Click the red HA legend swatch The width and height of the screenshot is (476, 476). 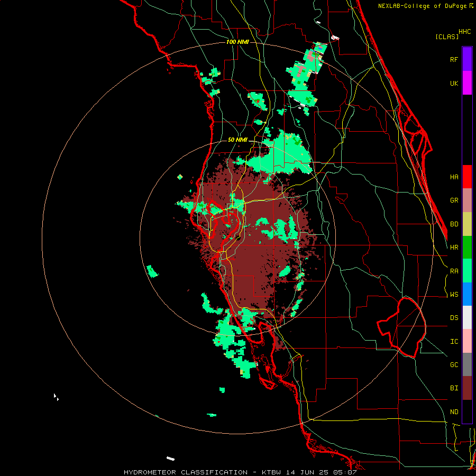[467, 177]
